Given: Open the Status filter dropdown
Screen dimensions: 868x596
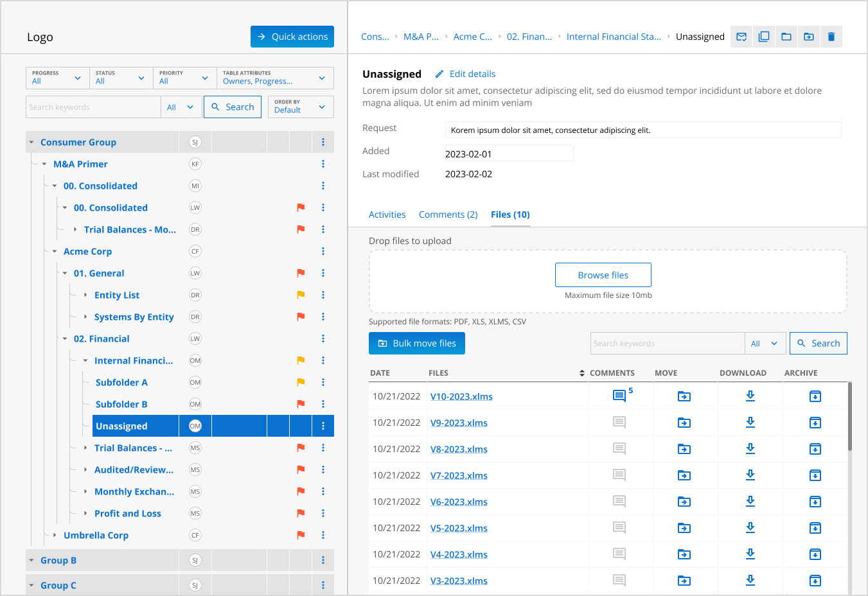Looking at the screenshot, I should [x=121, y=78].
